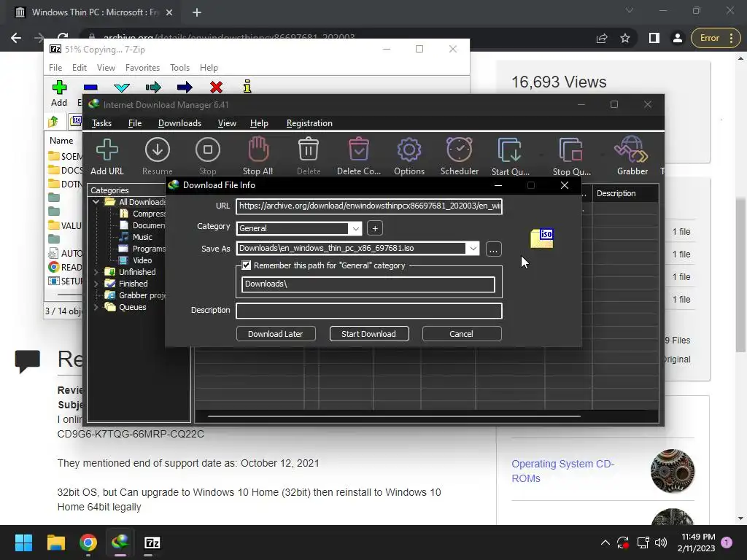Click the Chrome share page icon
This screenshot has height=560, width=747.
click(x=602, y=38)
